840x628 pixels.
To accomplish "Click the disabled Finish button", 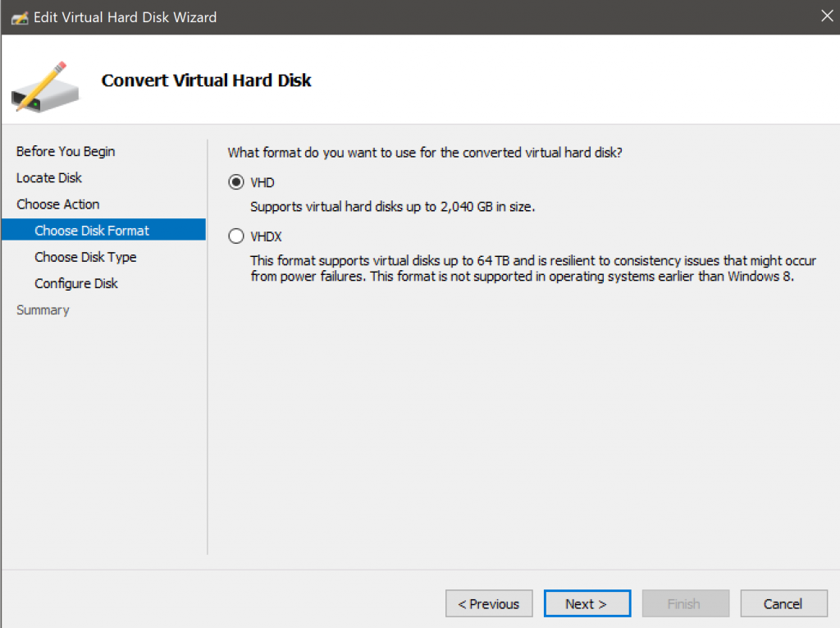I will (x=686, y=604).
